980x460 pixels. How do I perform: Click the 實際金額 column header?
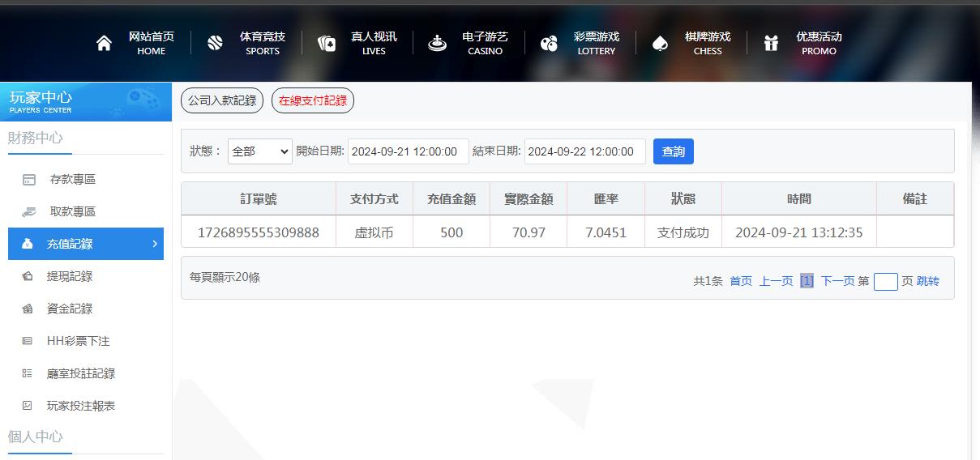click(529, 198)
